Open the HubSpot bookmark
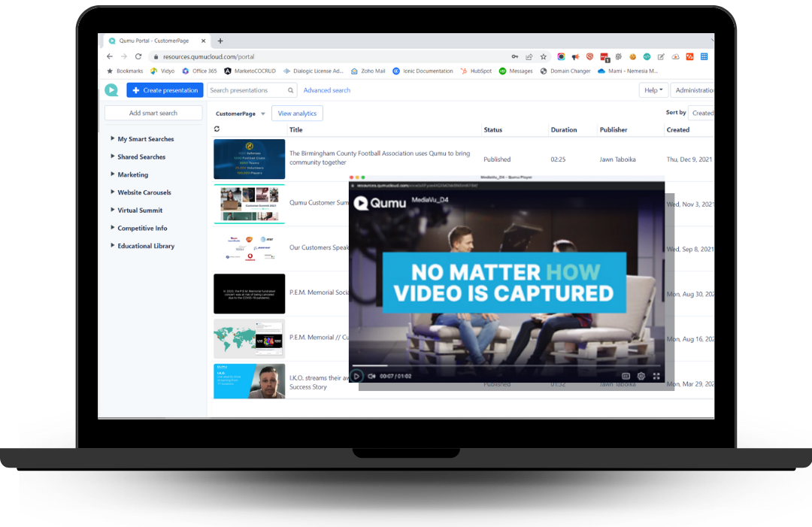 pyautogui.click(x=476, y=71)
